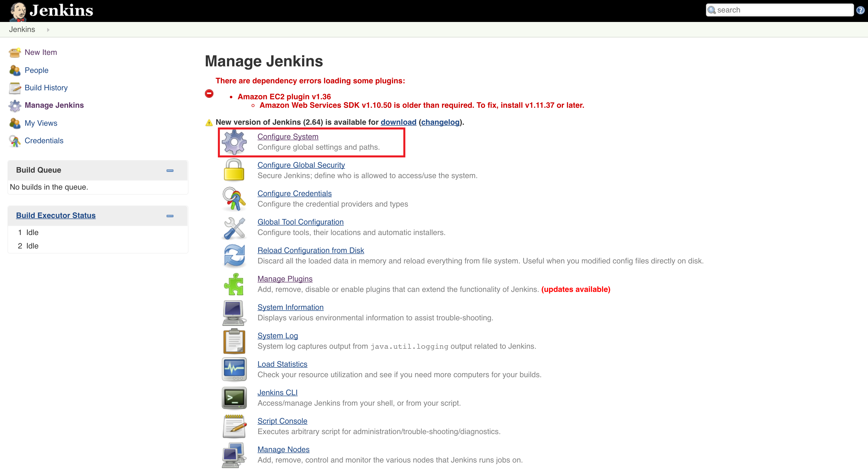
Task: Open the Jenkins breadcrumb dropdown arrow
Action: (48, 30)
